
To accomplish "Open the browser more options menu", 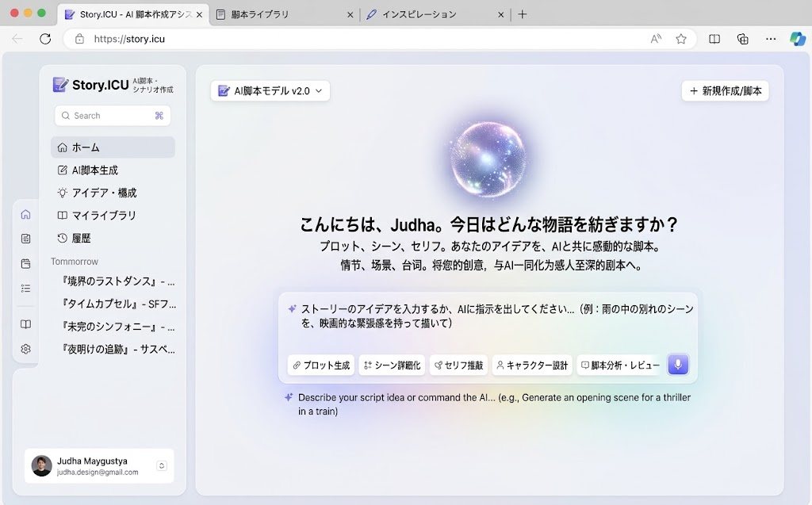I will [x=771, y=39].
